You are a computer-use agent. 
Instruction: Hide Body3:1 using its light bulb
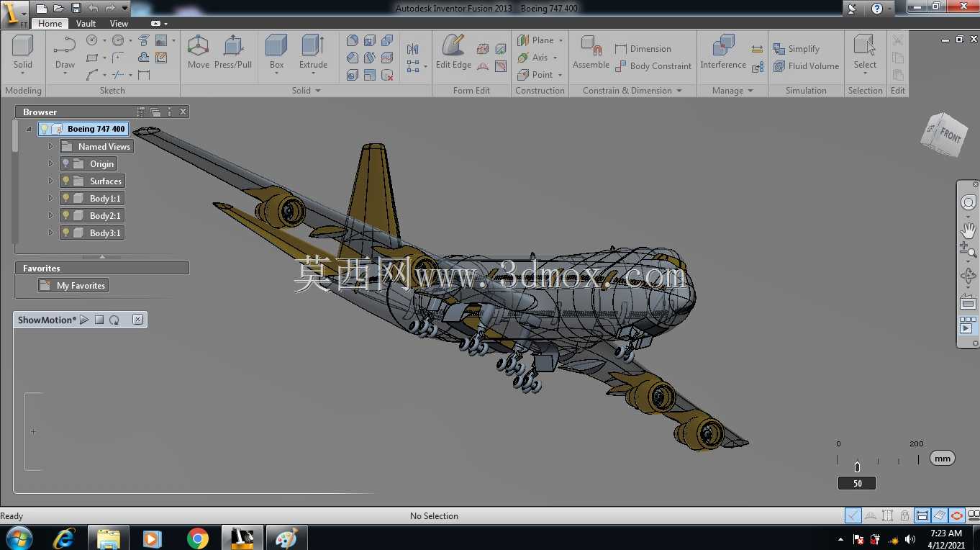point(65,233)
